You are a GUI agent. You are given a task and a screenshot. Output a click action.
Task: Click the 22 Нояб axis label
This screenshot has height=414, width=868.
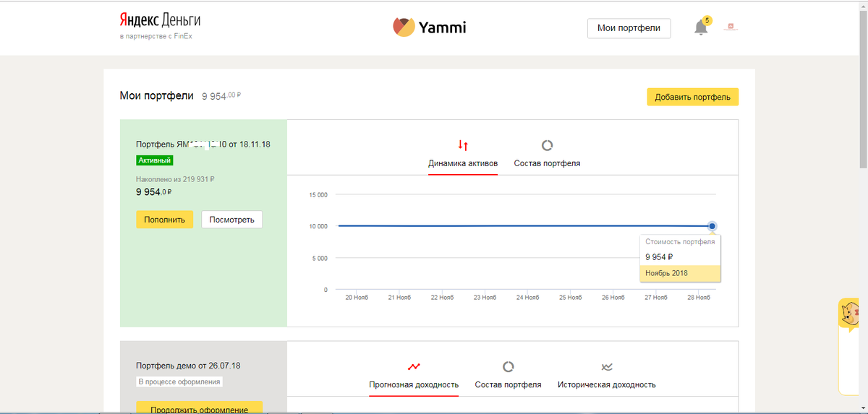click(x=442, y=298)
